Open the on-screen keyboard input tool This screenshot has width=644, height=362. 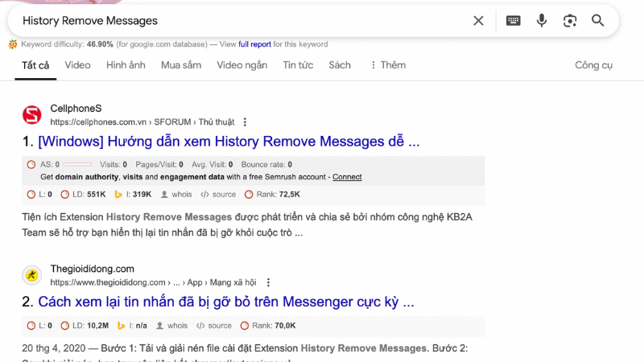tap(513, 21)
